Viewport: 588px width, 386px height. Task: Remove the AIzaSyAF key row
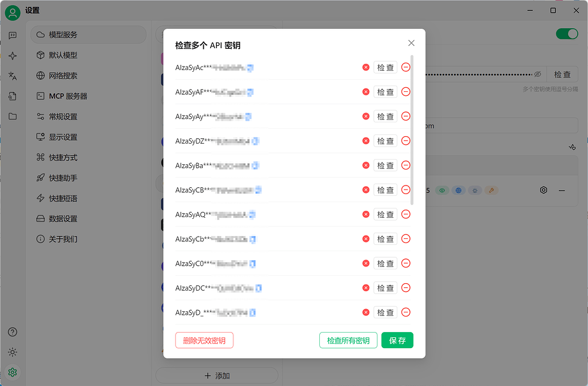coord(406,91)
